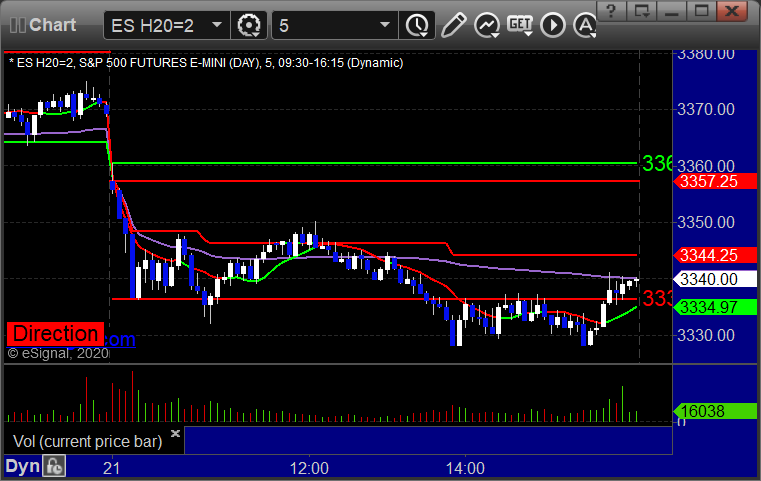Open the line chart studies icon
This screenshot has height=481, width=761.
[x=487, y=25]
